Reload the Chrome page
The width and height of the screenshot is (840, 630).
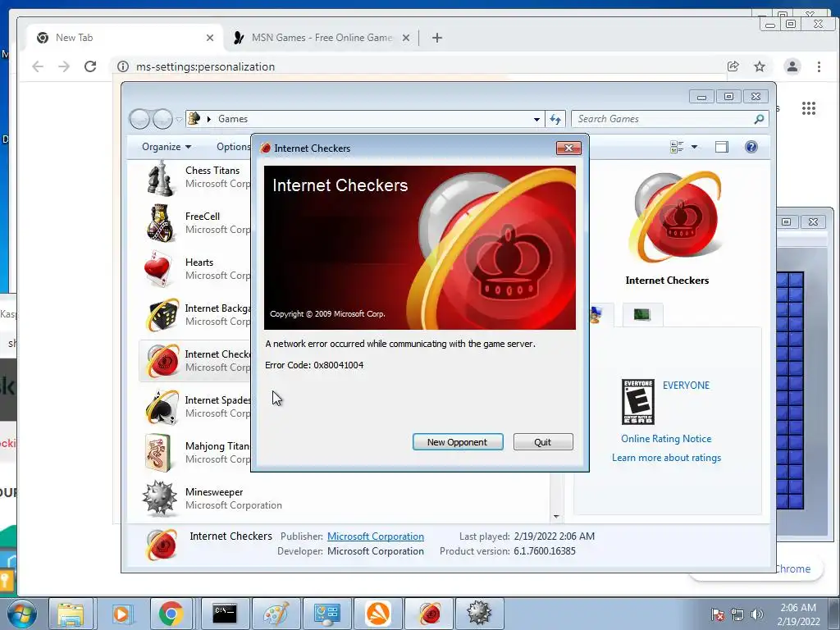point(90,66)
